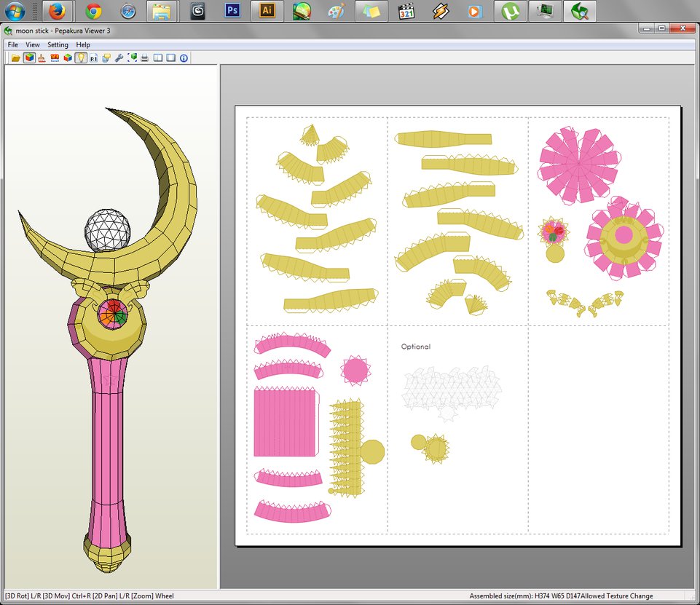This screenshot has width=700, height=605.
Task: Click the Windows Start orb
Action: pos(15,11)
